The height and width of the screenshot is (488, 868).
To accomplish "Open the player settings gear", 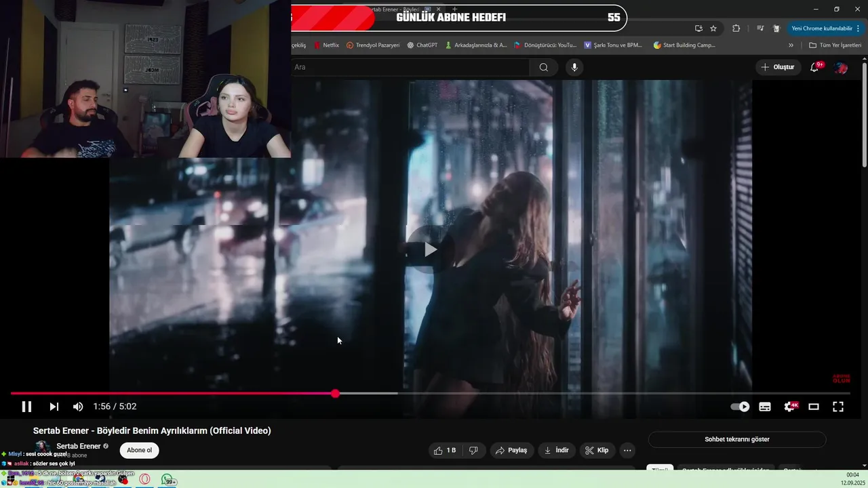I will [x=790, y=407].
